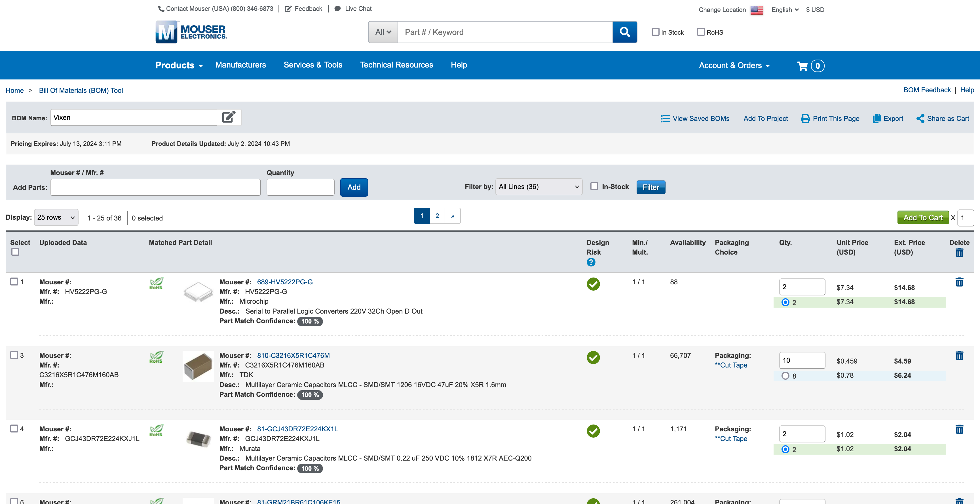Click the Design Risk help question icon
The height and width of the screenshot is (504, 980).
(x=591, y=262)
